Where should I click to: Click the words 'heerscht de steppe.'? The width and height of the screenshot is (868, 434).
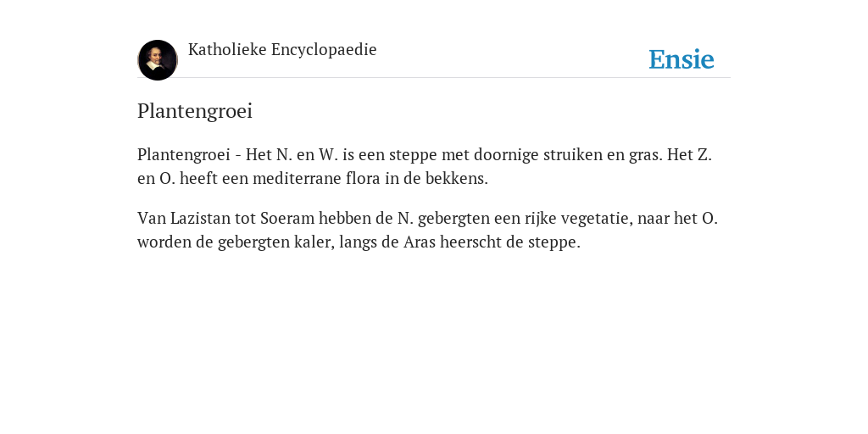click(510, 242)
